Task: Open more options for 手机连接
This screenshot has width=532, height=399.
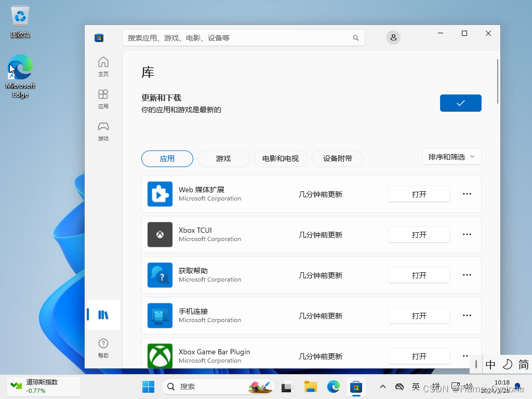Action: tap(467, 315)
